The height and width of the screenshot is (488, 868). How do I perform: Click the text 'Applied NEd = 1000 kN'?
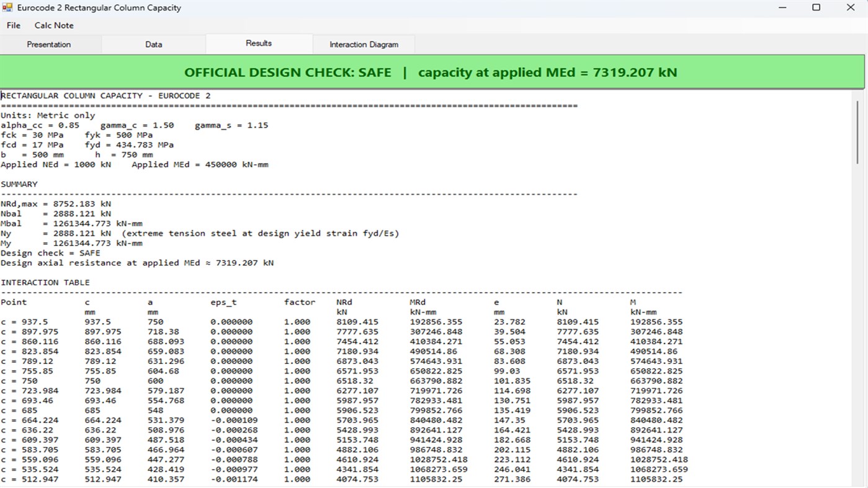56,165
